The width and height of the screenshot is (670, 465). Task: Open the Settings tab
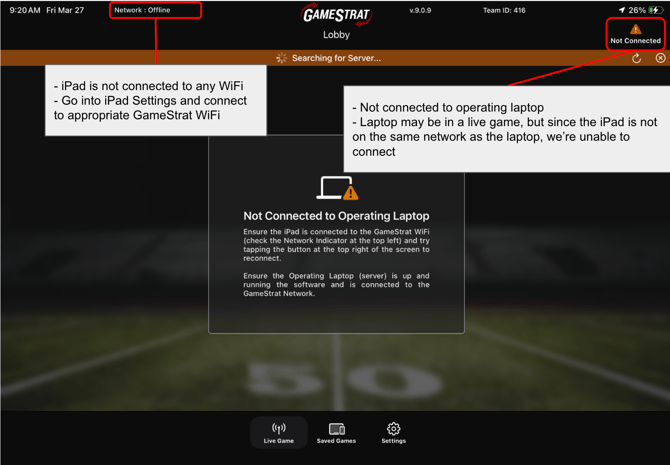click(394, 433)
